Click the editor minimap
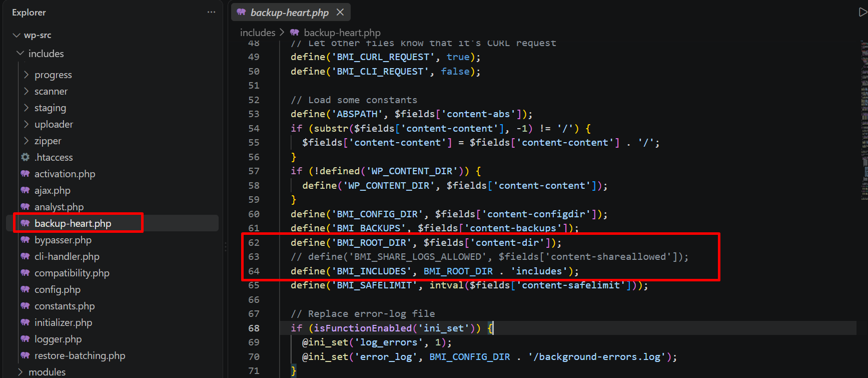The image size is (868, 378). click(x=864, y=120)
